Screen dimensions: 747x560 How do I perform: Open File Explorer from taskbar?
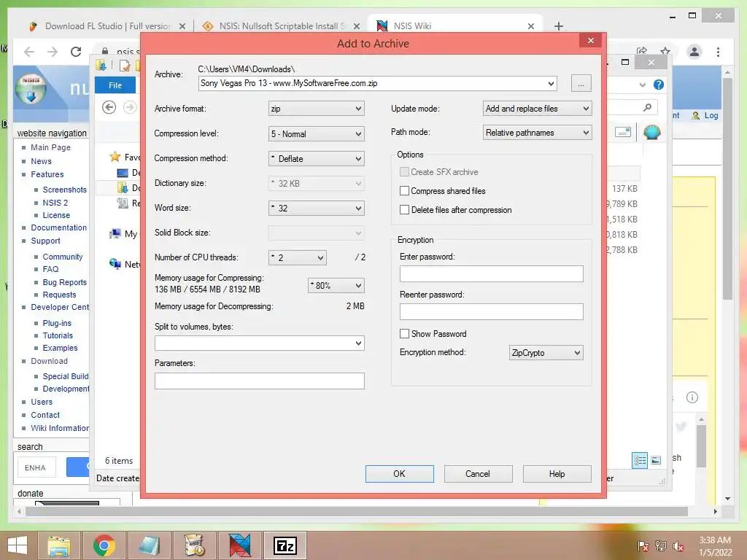[x=59, y=545]
